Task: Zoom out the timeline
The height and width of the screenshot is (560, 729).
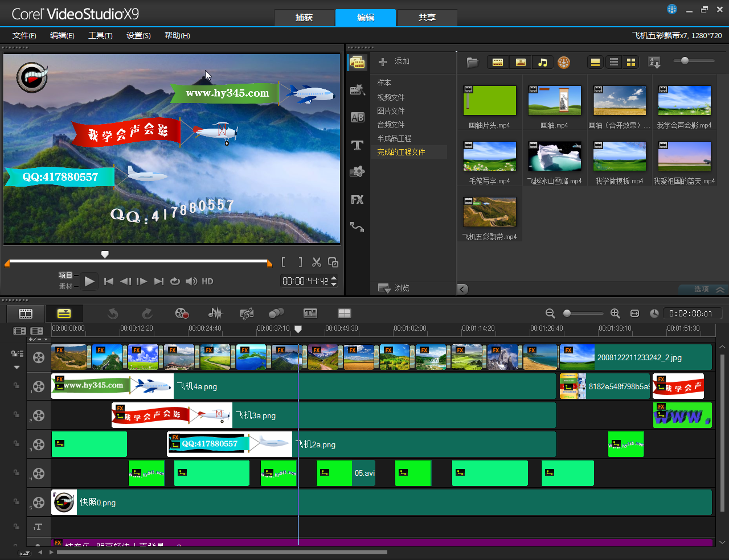Action: 550,314
